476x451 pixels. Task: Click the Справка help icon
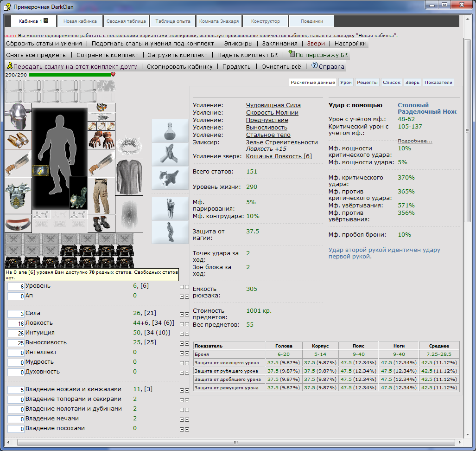click(x=315, y=65)
